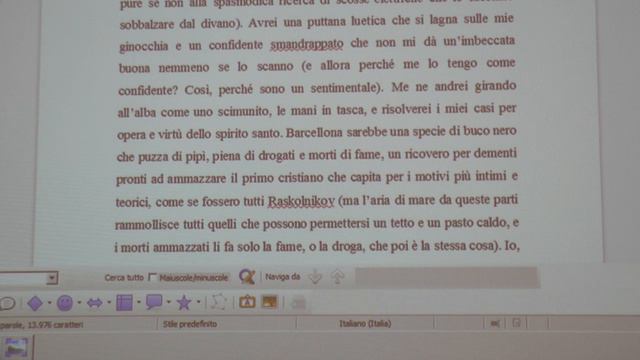The width and height of the screenshot is (640, 360).
Task: Select the Flowchart shapes tool
Action: point(124,303)
